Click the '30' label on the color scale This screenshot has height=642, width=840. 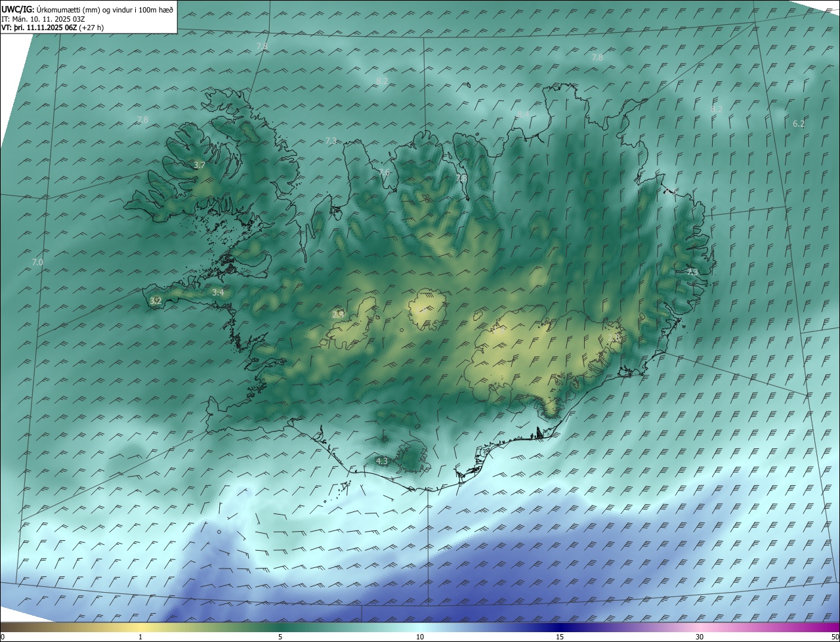700,637
